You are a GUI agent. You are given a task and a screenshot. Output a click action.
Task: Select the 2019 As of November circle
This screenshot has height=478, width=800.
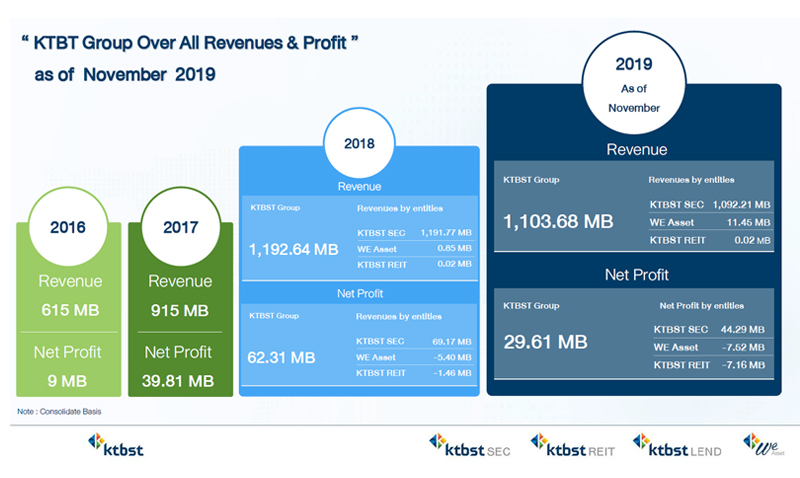[634, 83]
